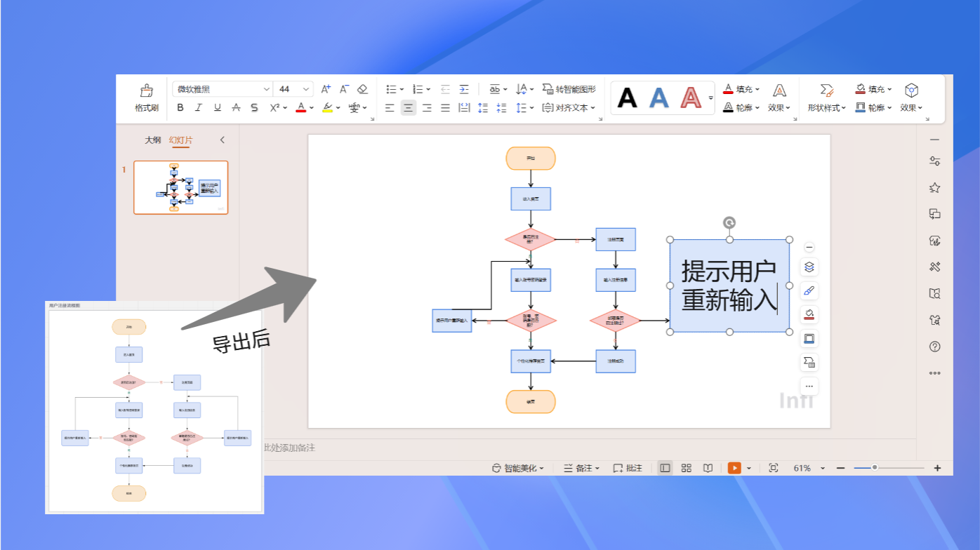The height and width of the screenshot is (550, 980).
Task: Open bullet list options
Action: [x=395, y=89]
